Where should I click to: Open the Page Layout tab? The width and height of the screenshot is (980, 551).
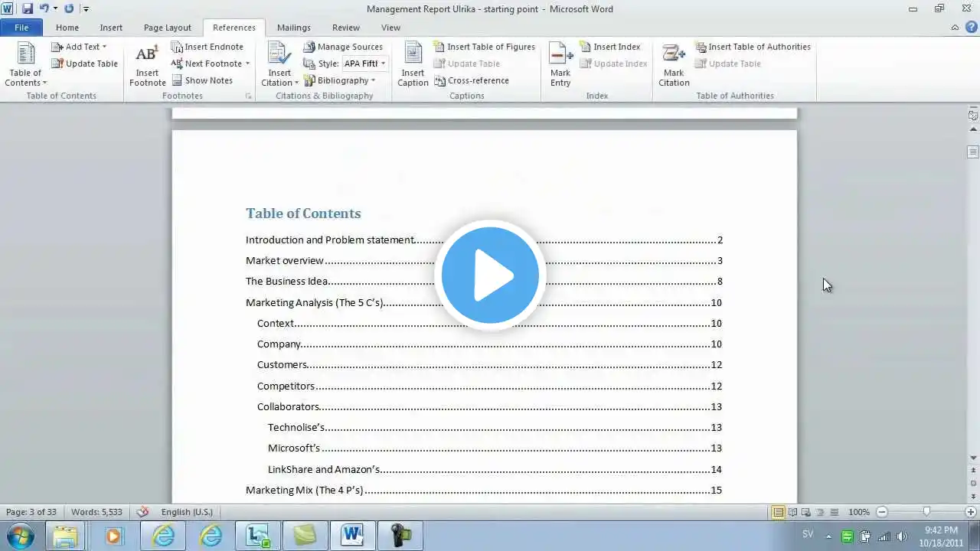(x=168, y=28)
